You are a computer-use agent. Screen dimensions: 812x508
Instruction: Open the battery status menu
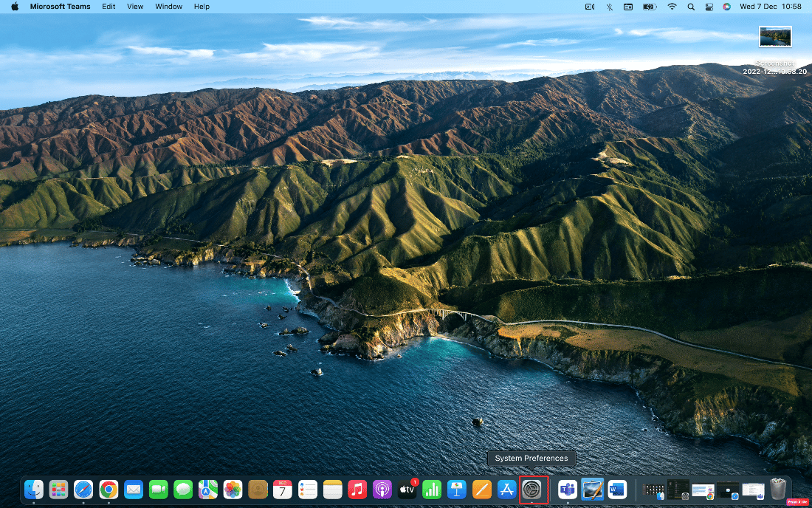[x=649, y=7]
